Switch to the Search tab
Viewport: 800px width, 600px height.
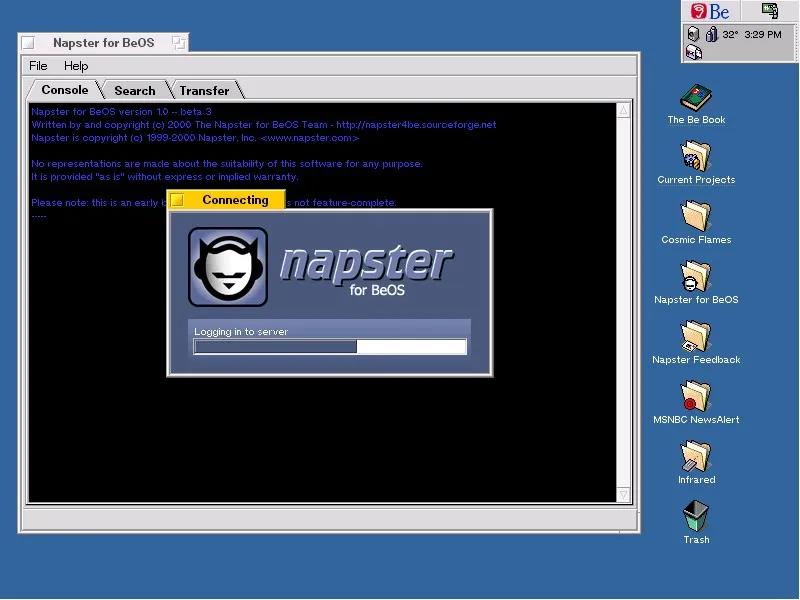(135, 90)
